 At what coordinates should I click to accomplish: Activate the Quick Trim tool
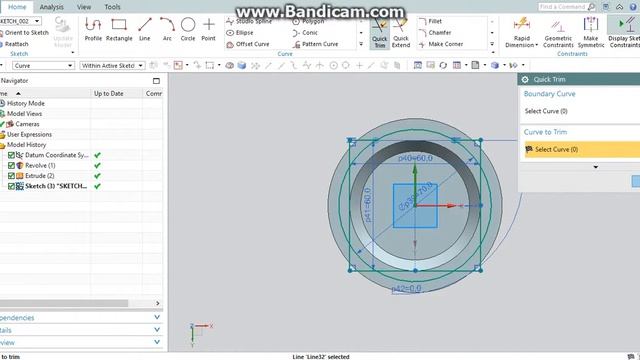pos(380,33)
